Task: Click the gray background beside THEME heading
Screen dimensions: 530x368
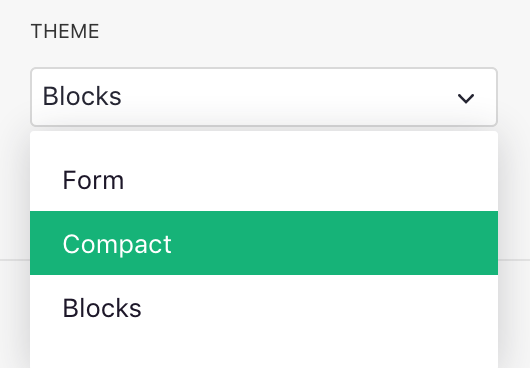Action: pos(304,31)
